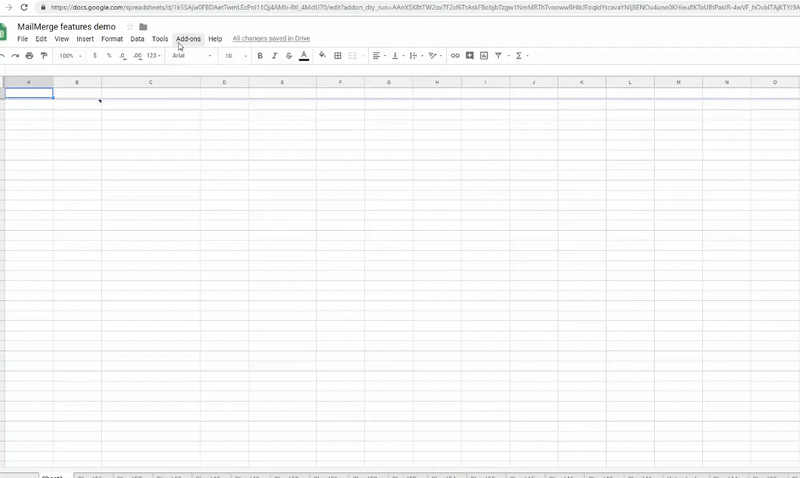Create a filter with funnel icon
The height and width of the screenshot is (478, 800).
[x=498, y=56]
